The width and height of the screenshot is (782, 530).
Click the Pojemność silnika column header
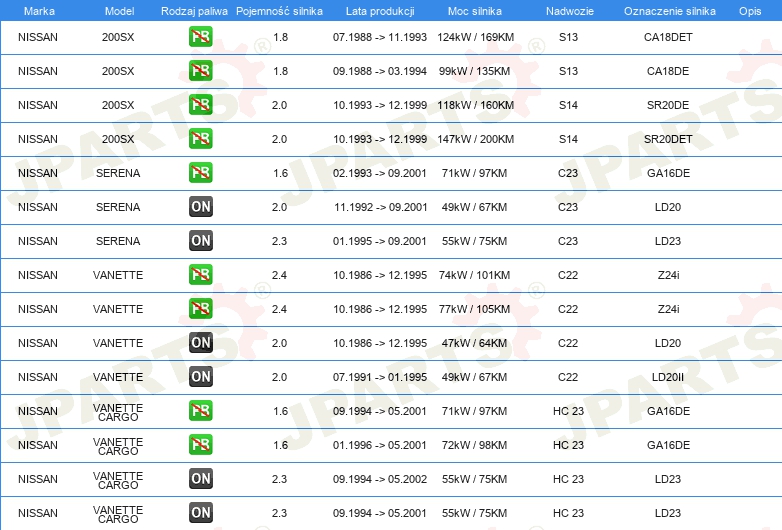[x=279, y=11]
